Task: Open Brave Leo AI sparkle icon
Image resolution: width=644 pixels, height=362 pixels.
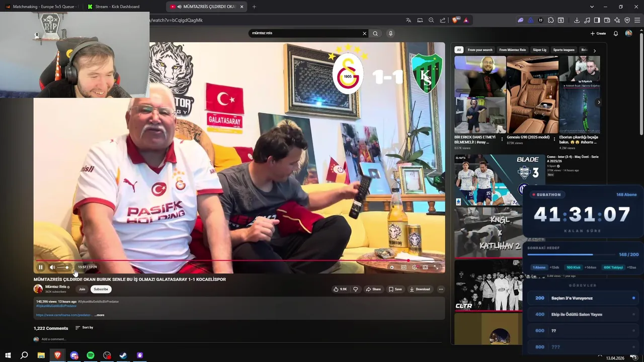Action: (x=617, y=20)
